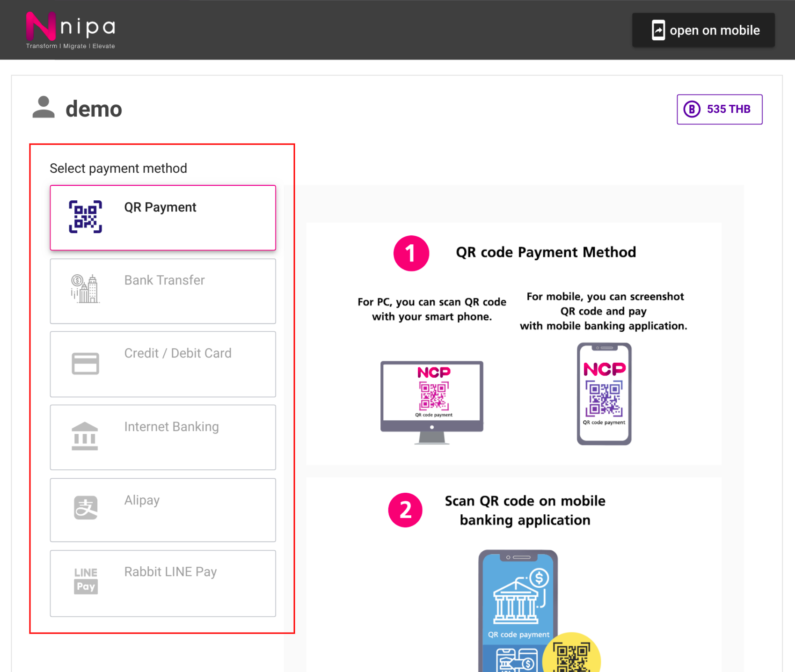Click the 'demo' merchant name
Image resolution: width=795 pixels, height=672 pixels.
pyautogui.click(x=94, y=109)
